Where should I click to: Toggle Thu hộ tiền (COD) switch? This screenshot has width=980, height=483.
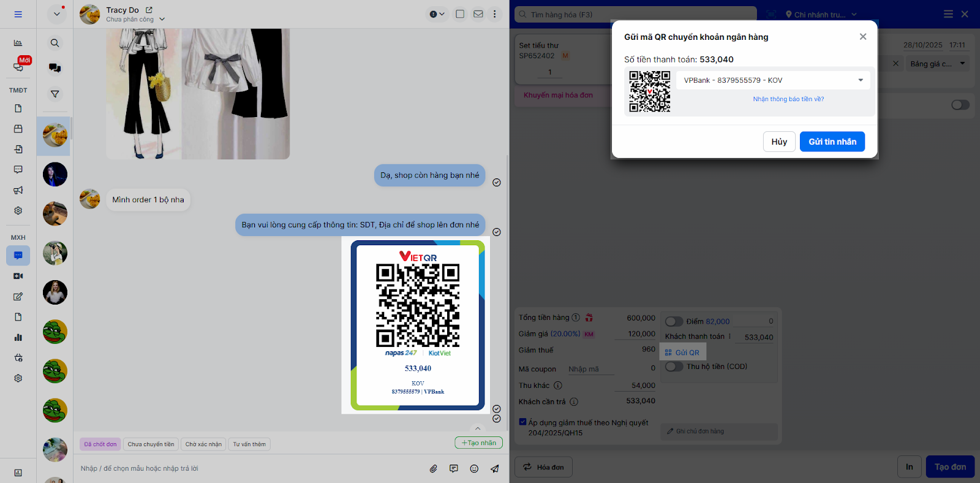point(674,367)
